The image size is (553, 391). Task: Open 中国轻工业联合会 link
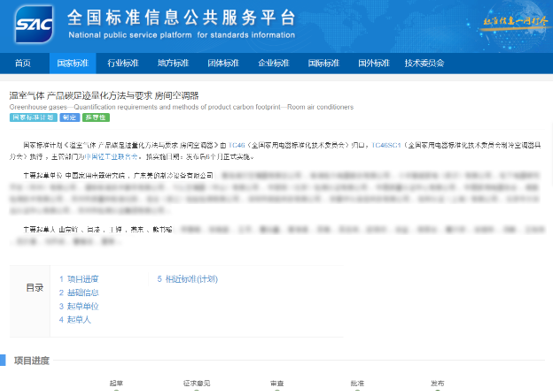(111, 157)
